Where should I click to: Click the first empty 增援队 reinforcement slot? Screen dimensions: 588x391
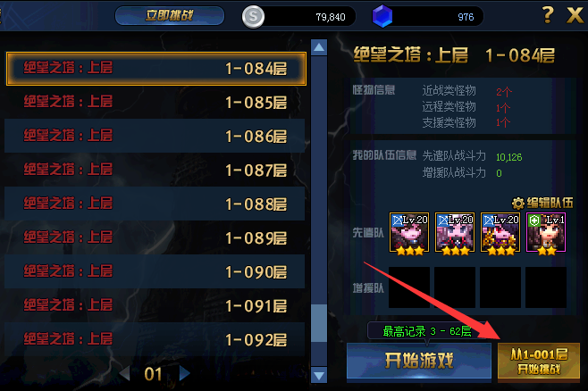click(x=409, y=287)
